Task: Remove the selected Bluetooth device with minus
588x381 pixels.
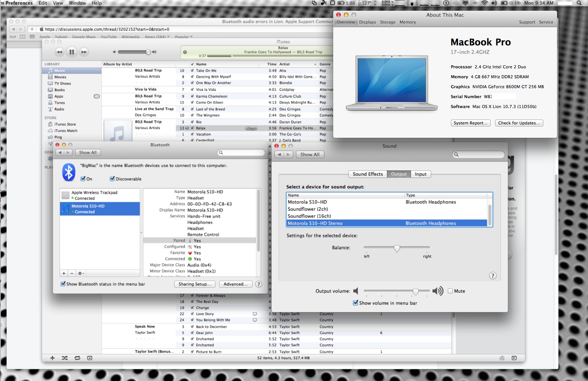Action: coord(72,273)
